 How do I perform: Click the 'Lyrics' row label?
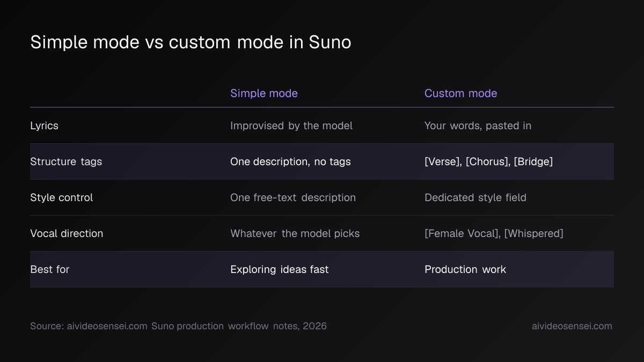(44, 125)
